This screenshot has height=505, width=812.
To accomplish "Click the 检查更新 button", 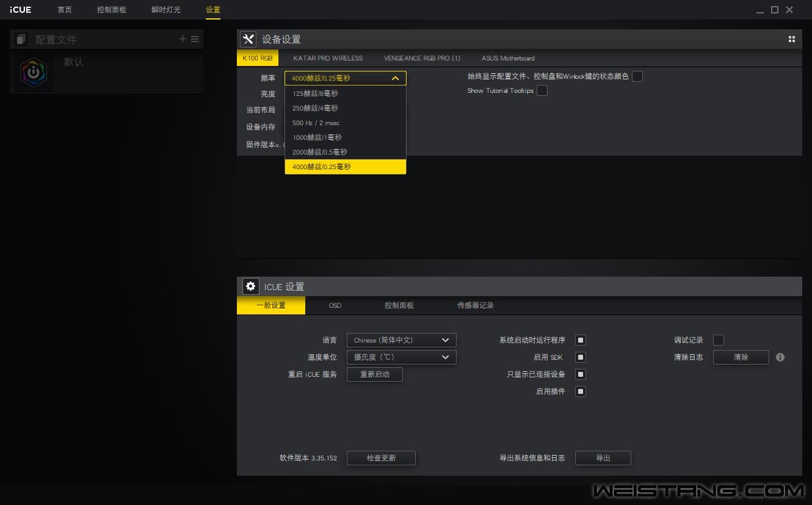I will tap(381, 458).
